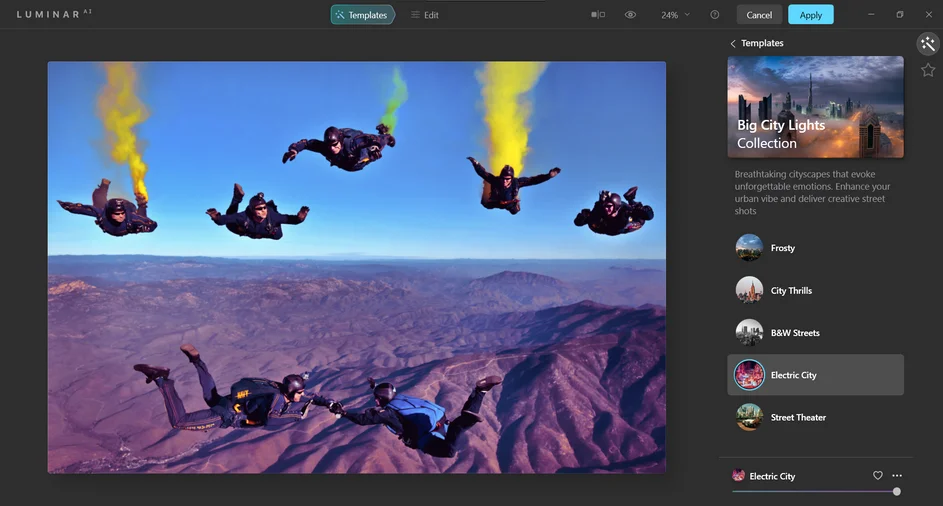Image resolution: width=943 pixels, height=506 pixels.
Task: Click the before/after compare icon
Action: [x=598, y=15]
